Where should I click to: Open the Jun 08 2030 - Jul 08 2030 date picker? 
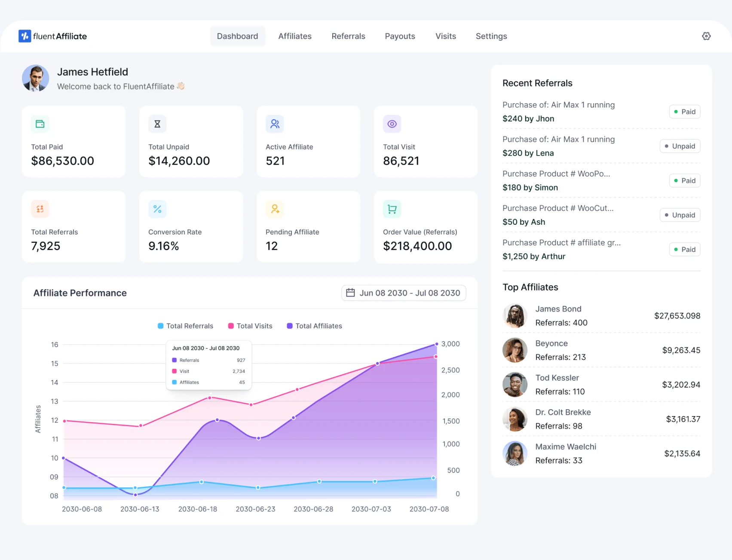click(404, 293)
